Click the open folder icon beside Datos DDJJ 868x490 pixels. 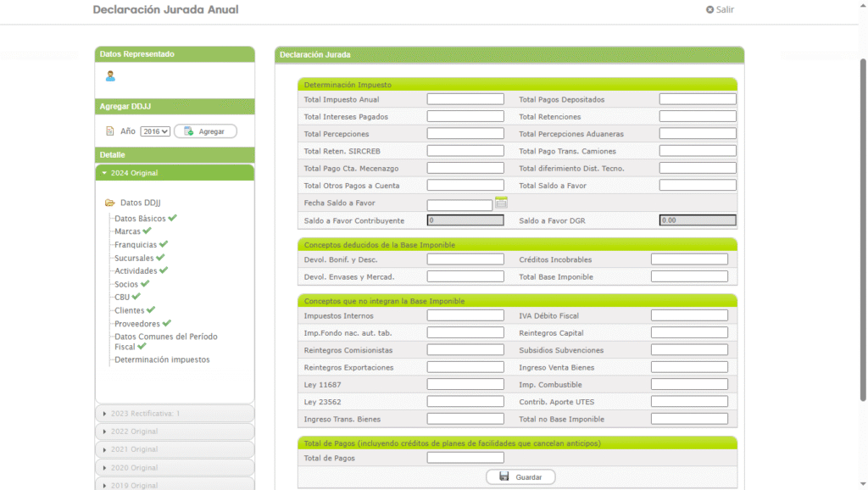point(109,203)
